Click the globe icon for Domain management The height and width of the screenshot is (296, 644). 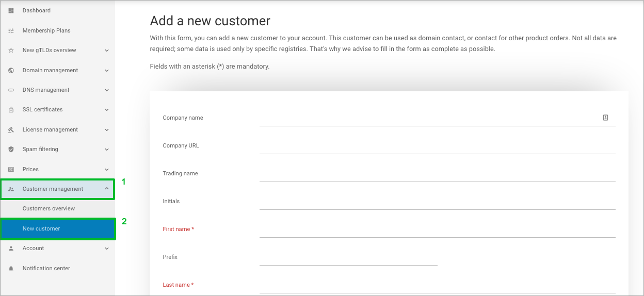tap(11, 70)
